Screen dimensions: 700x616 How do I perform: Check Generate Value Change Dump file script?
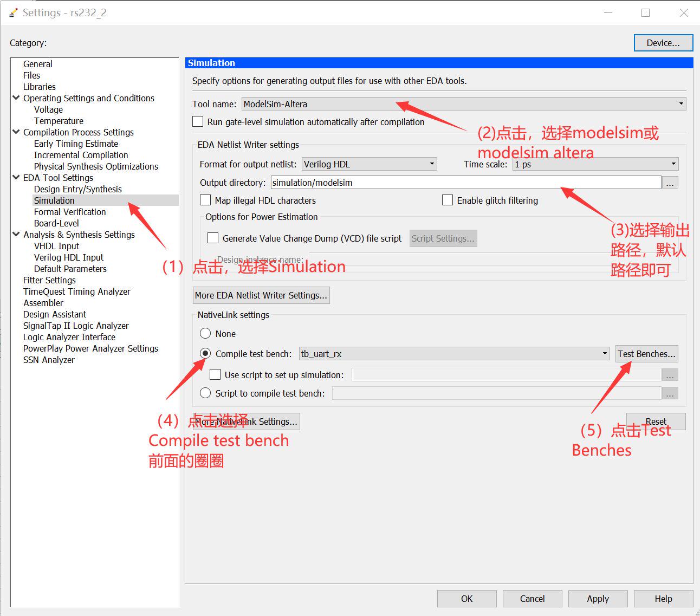pos(213,238)
